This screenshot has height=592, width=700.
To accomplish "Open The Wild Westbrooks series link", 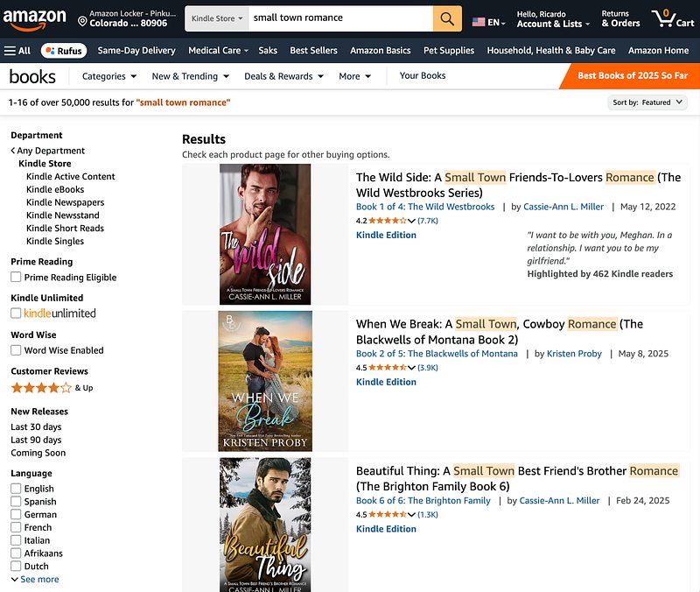I will pyautogui.click(x=425, y=207).
